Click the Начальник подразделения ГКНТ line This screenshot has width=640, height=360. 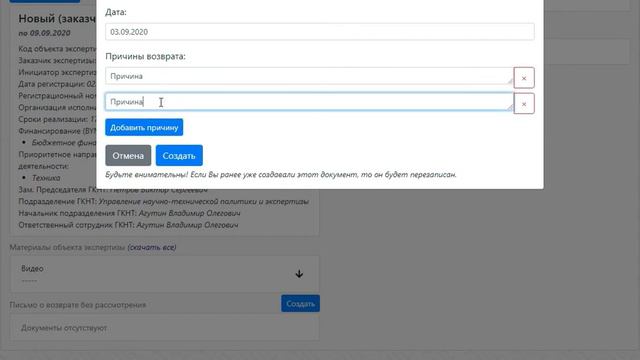pos(129,213)
